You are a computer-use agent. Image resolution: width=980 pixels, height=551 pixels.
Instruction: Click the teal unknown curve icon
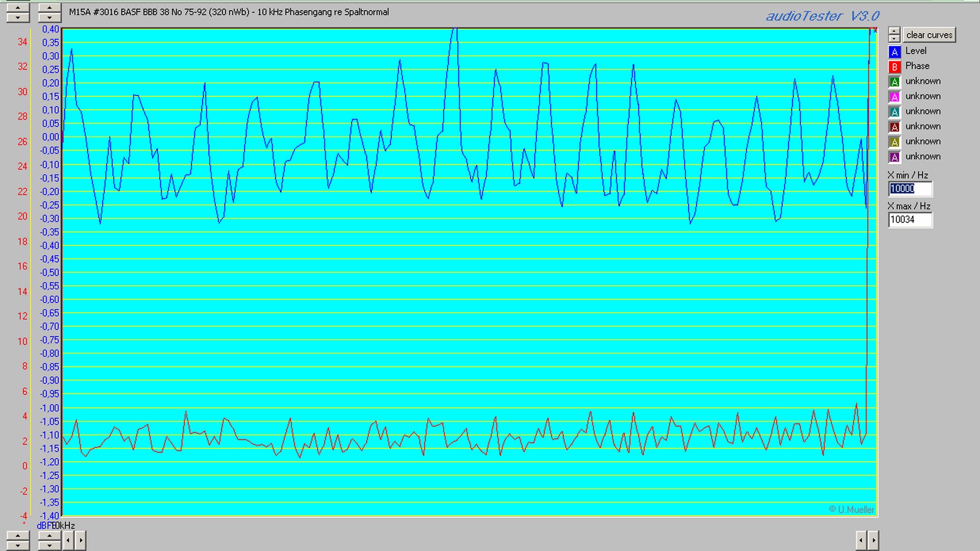pyautogui.click(x=894, y=112)
